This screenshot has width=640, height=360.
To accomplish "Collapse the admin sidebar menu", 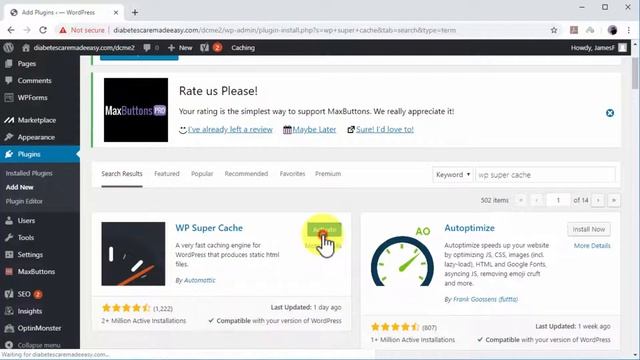I will tap(40, 345).
